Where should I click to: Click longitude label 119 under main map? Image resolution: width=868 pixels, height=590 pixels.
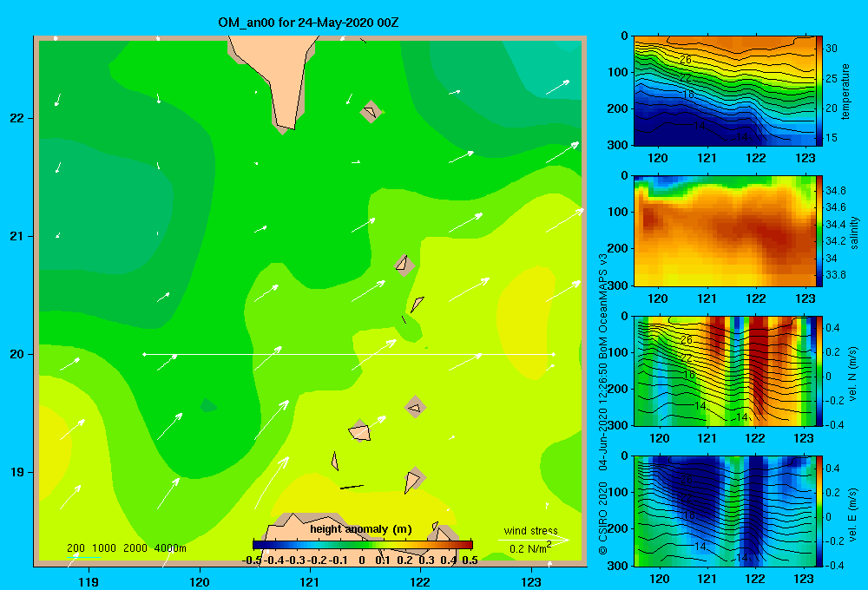(x=89, y=582)
